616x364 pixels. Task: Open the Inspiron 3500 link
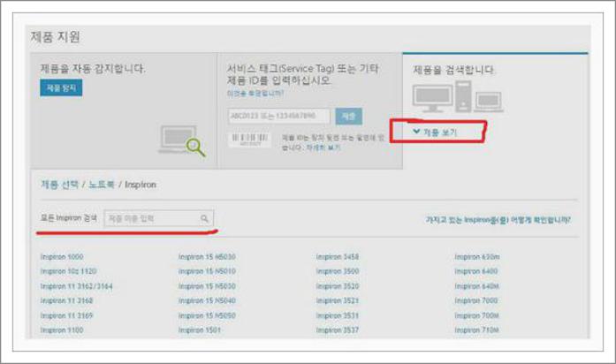point(337,271)
